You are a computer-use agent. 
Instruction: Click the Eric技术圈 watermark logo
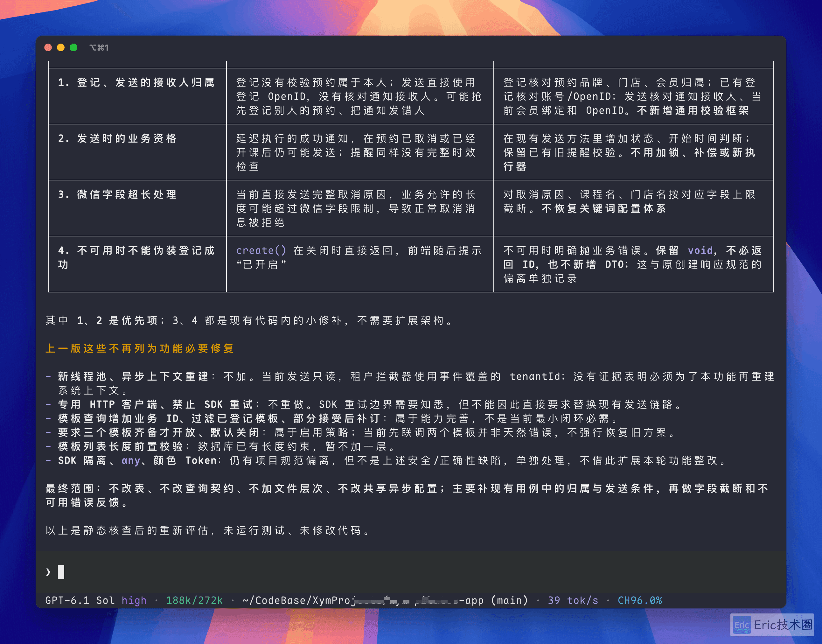point(772,625)
